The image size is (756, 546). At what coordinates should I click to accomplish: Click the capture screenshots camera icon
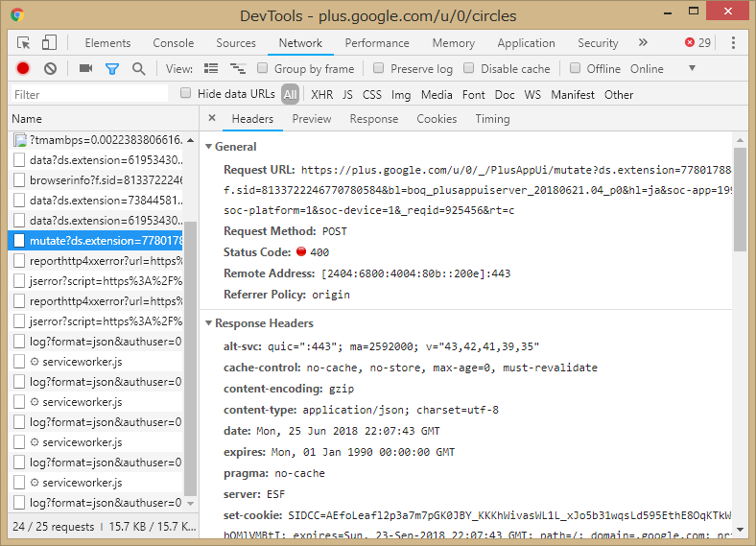tap(85, 68)
